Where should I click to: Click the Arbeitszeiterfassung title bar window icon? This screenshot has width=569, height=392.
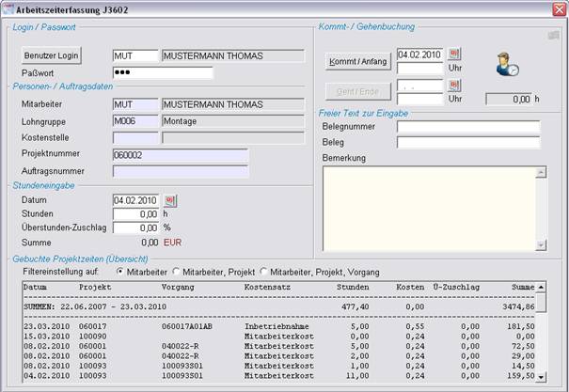[9, 8]
